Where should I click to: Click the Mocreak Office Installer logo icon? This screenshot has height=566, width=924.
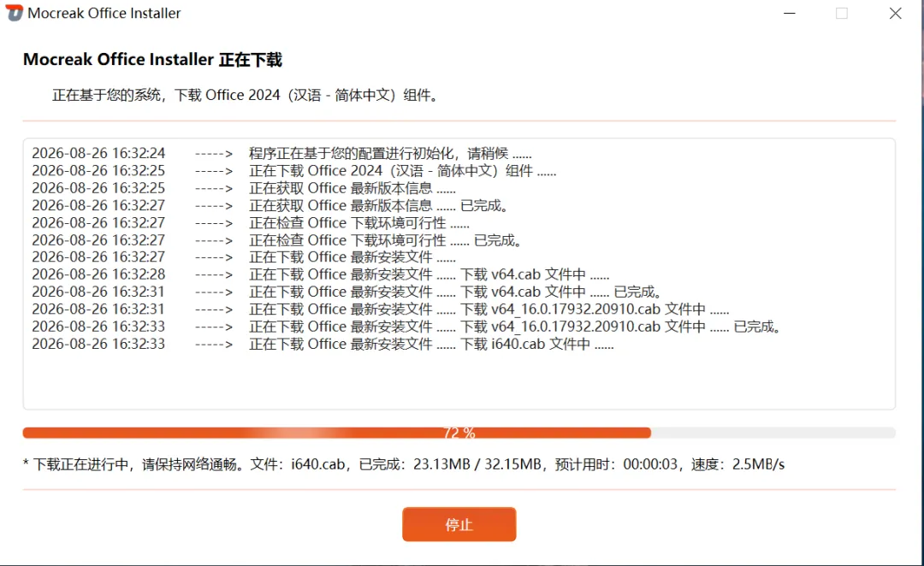pos(15,12)
